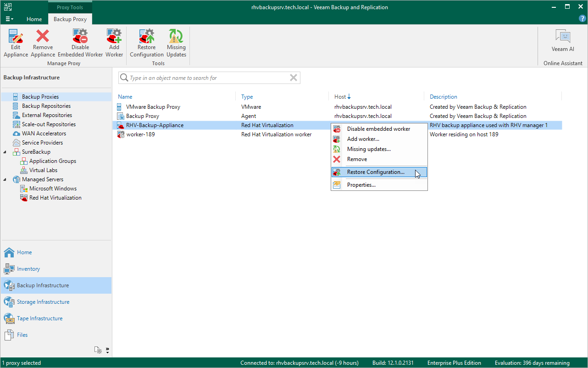Screen dimensions: 588x368
Task: Sort list by Description column
Action: [444, 97]
